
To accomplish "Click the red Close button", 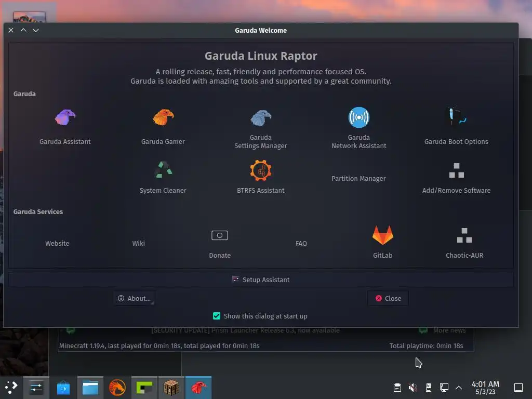I will [388, 298].
